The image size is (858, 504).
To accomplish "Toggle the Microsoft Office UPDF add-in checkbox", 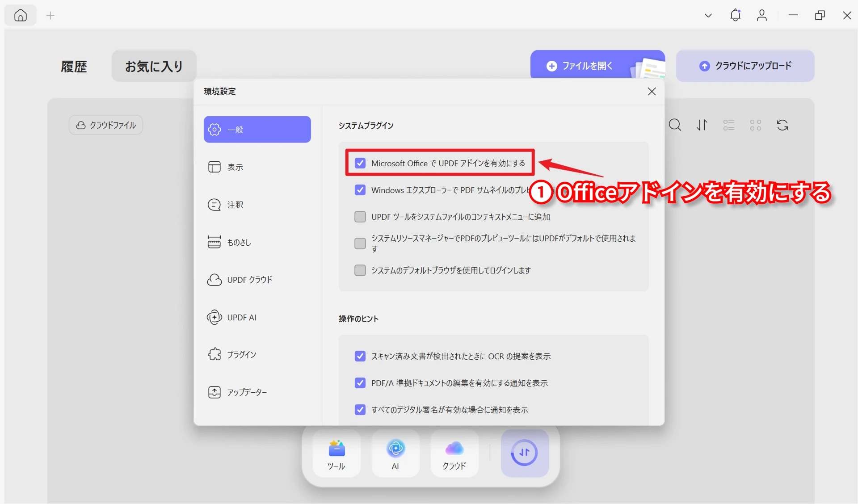I will point(360,163).
